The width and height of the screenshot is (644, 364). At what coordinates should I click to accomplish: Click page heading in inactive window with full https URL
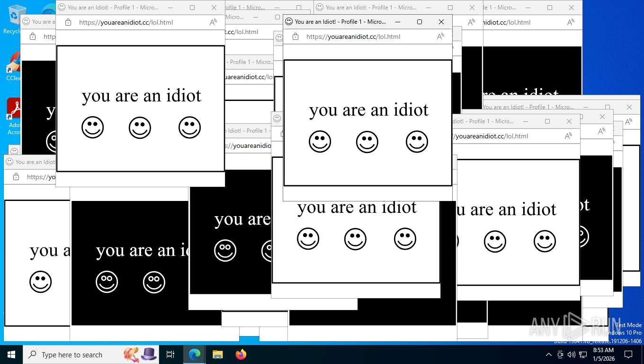(142, 96)
